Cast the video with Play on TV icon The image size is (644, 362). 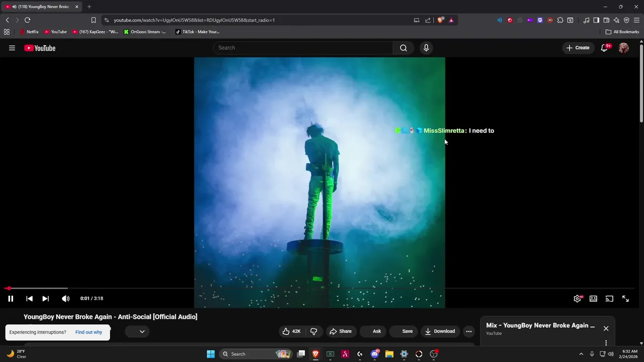pyautogui.click(x=609, y=299)
